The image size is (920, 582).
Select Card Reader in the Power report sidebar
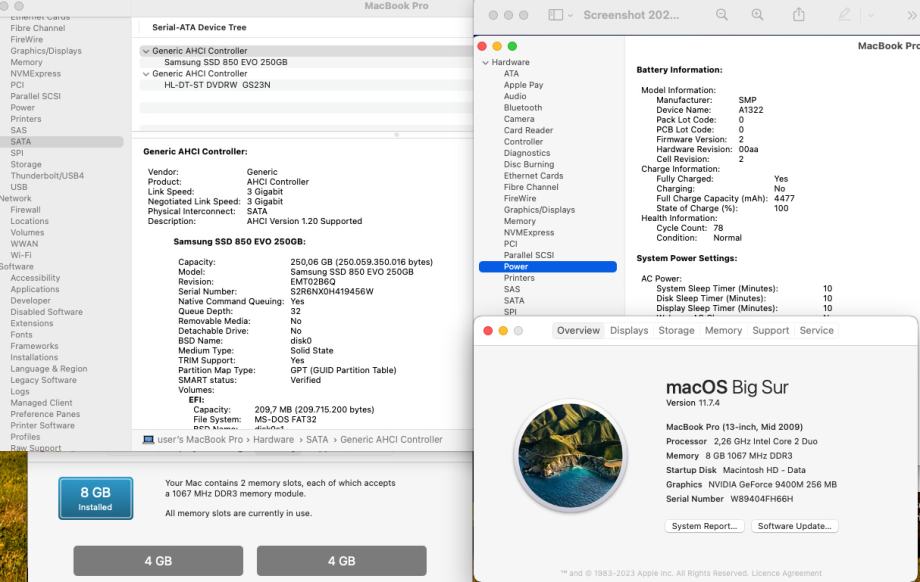[528, 130]
